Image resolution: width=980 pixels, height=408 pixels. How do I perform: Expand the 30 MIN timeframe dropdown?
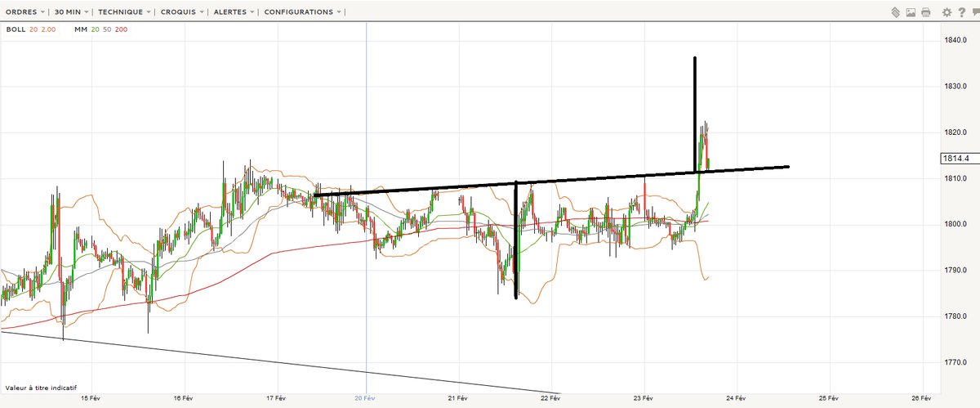(70, 12)
